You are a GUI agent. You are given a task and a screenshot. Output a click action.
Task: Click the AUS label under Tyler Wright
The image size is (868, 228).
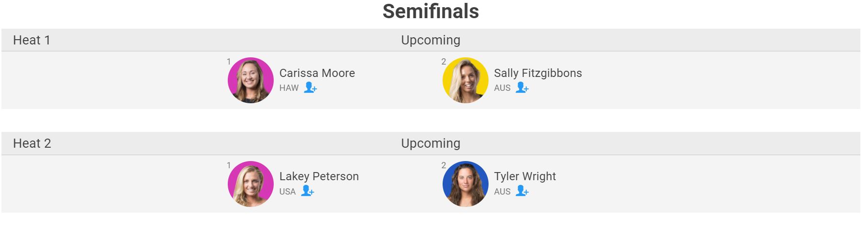click(502, 192)
